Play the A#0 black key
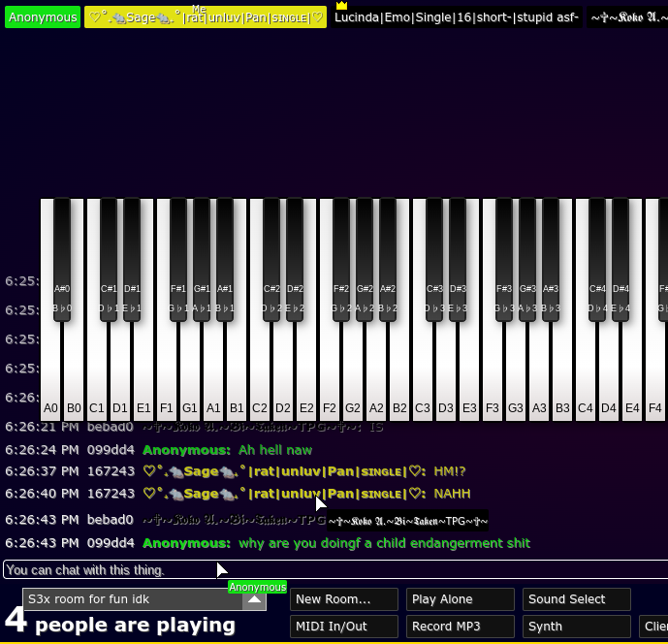 tap(62, 260)
